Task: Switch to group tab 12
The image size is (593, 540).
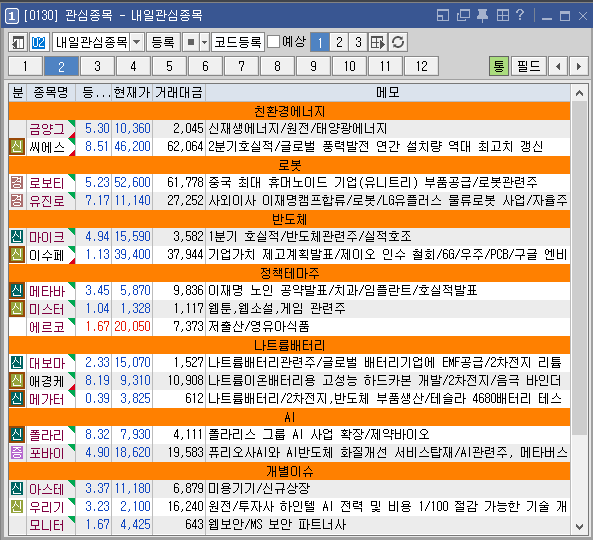Action: tap(421, 67)
